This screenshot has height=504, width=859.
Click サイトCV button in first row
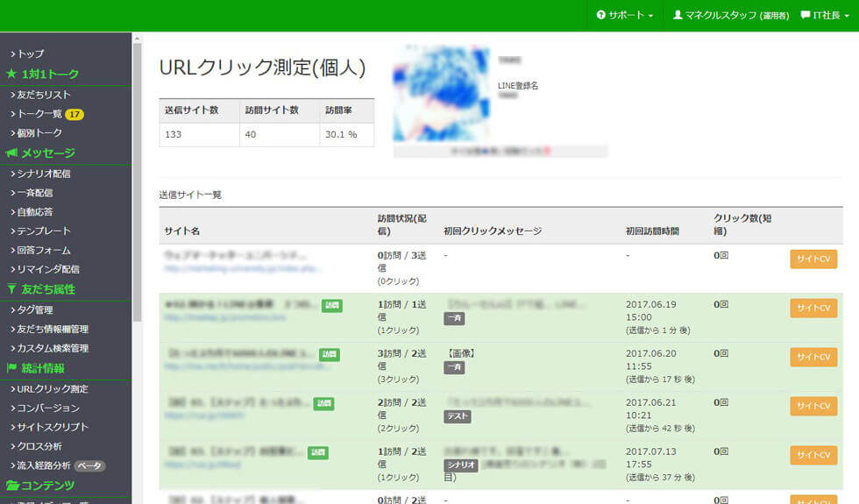[813, 259]
